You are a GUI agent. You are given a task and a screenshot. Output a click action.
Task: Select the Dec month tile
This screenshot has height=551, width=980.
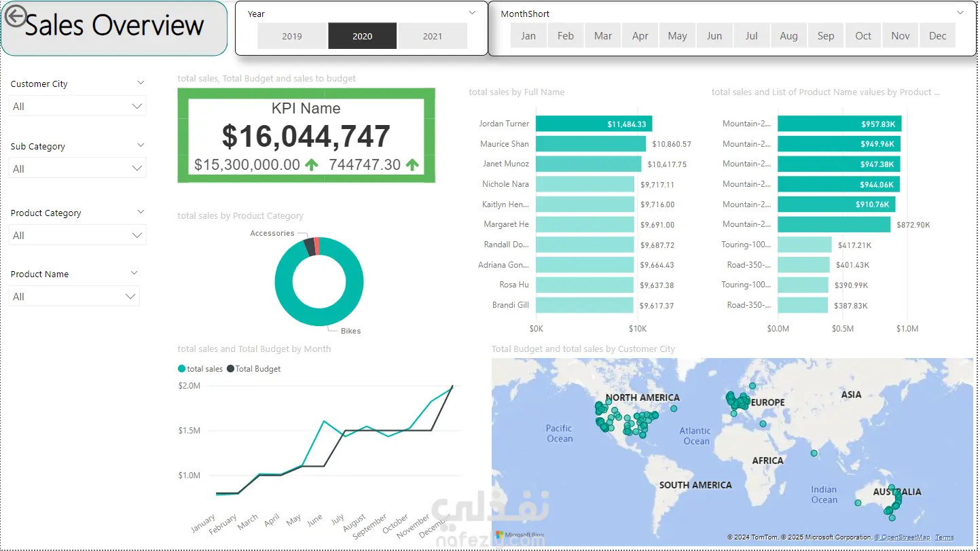coord(938,36)
